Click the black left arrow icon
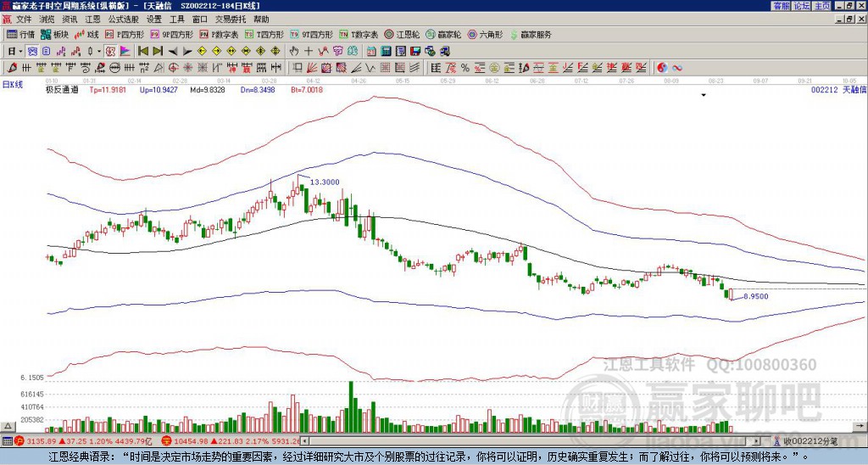This screenshot has width=868, height=465. pyautogui.click(x=173, y=52)
